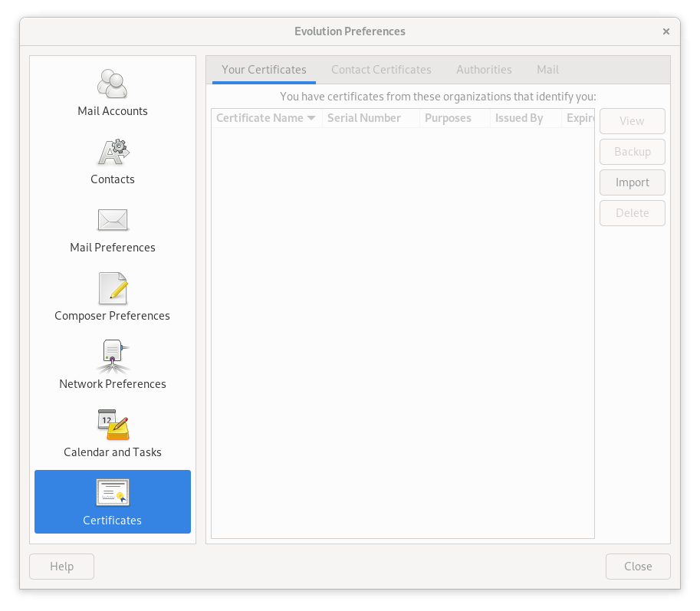
Task: Open Calendar and Tasks settings
Action: [112, 432]
